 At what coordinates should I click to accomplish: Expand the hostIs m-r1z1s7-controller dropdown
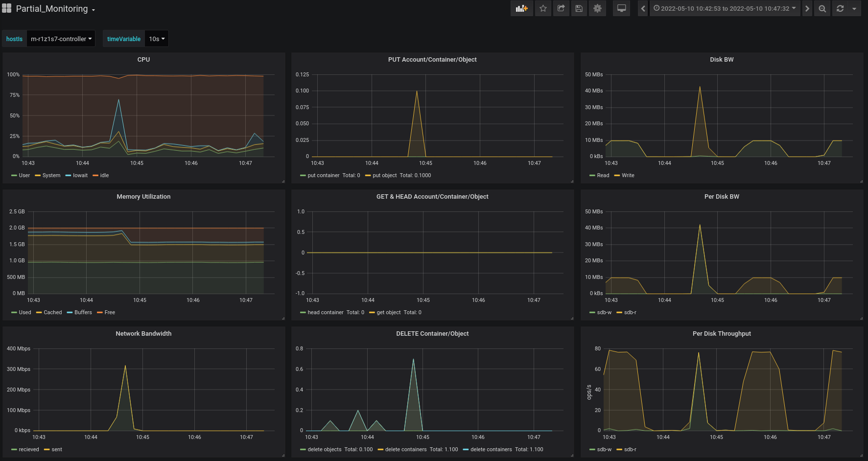[61, 39]
